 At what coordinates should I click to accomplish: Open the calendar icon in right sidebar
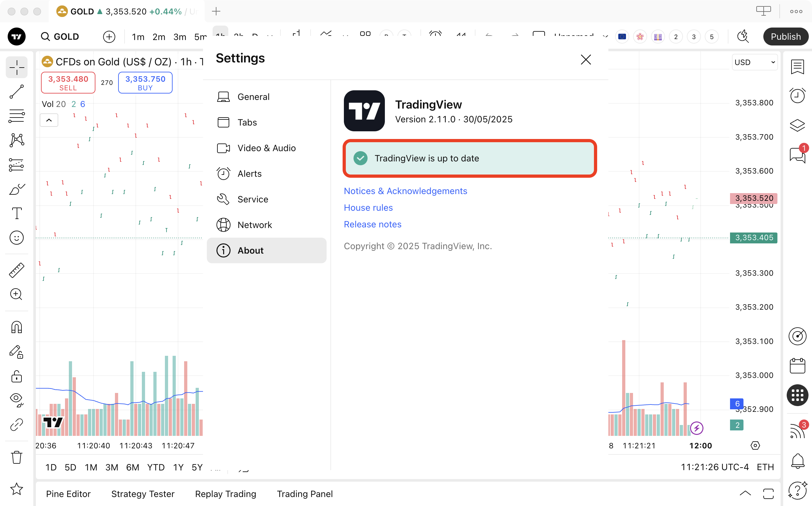[797, 365]
